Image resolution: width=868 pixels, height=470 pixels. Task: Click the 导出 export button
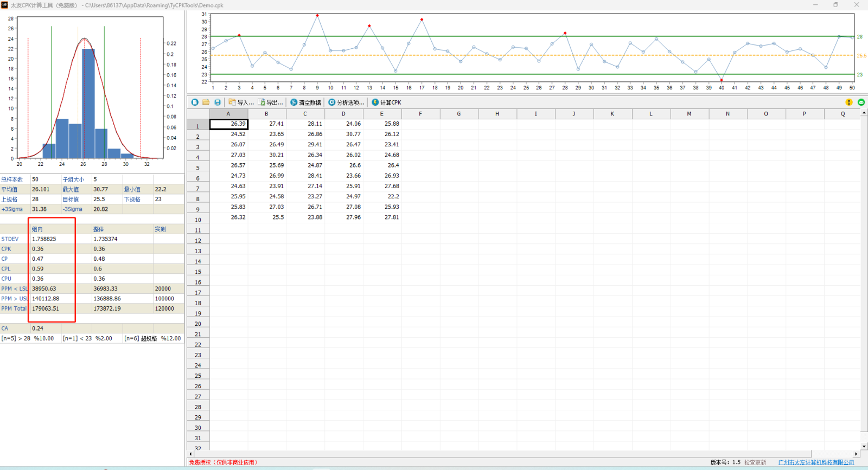[270, 102]
